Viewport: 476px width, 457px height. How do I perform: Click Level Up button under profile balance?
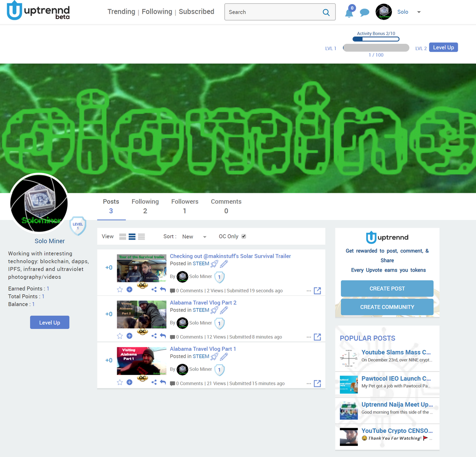[50, 323]
